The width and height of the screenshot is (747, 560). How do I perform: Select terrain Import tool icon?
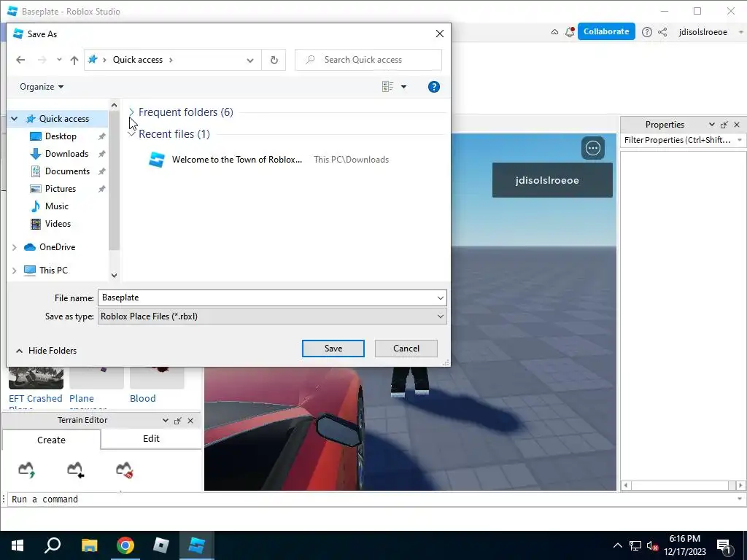pyautogui.click(x=75, y=470)
